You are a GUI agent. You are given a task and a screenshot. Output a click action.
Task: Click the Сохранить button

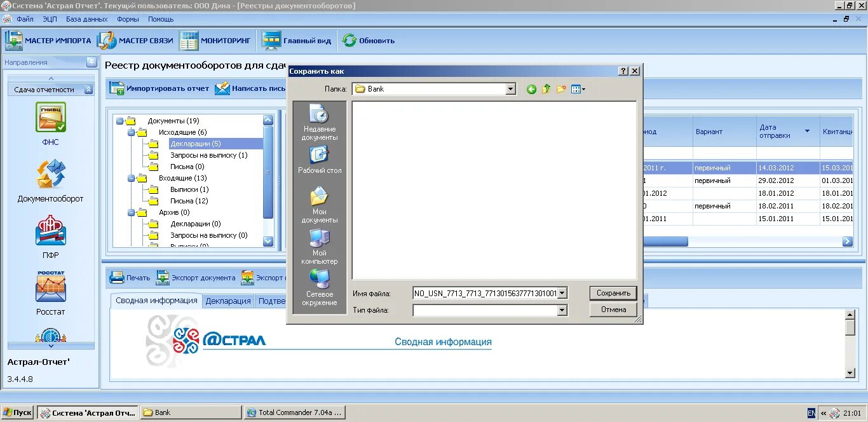613,293
